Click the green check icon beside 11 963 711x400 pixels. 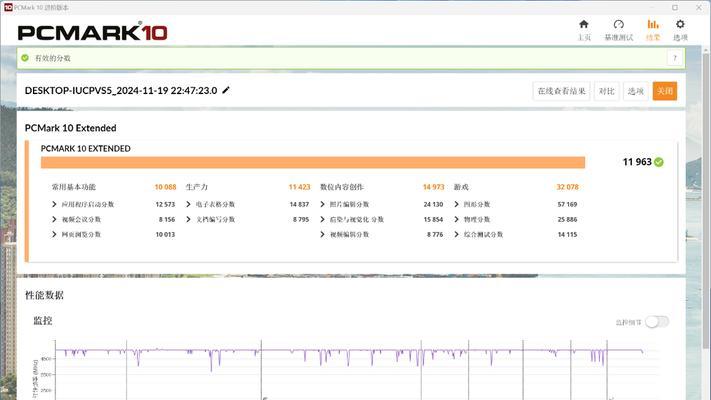659,162
